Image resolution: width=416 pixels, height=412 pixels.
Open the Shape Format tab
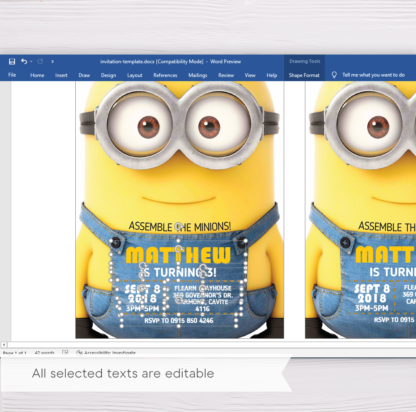pos(304,75)
